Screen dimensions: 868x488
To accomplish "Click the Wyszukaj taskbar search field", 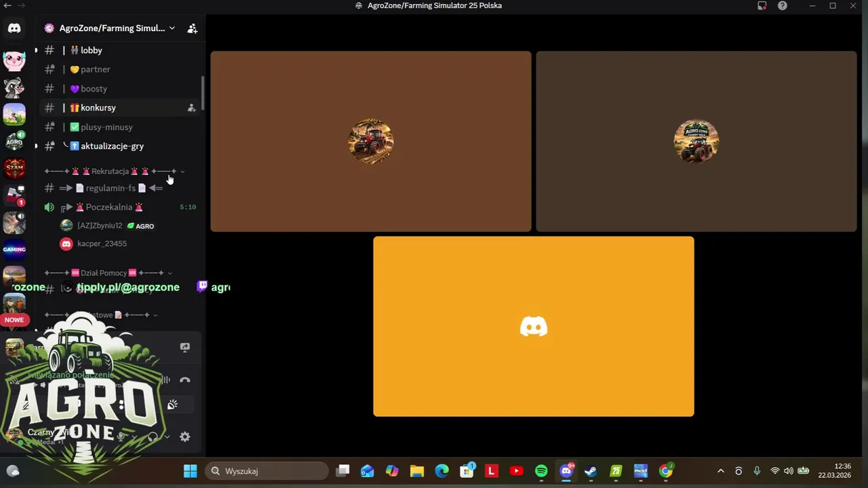I will click(267, 471).
